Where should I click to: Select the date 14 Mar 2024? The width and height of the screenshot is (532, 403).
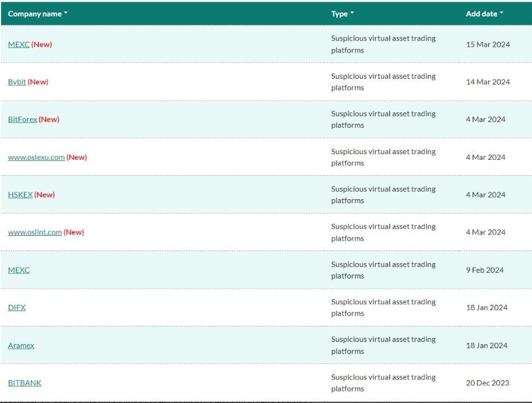pyautogui.click(x=488, y=82)
